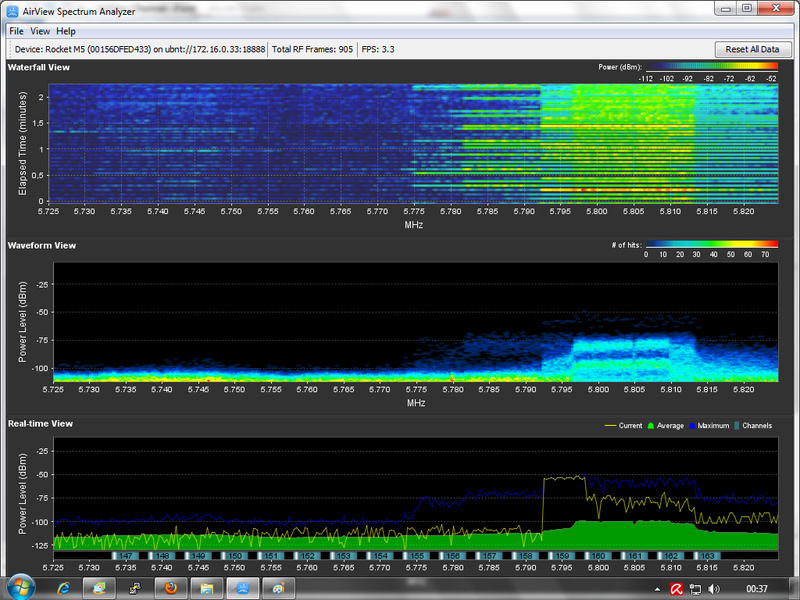Open the Help menu
The width and height of the screenshot is (800, 600).
(66, 31)
